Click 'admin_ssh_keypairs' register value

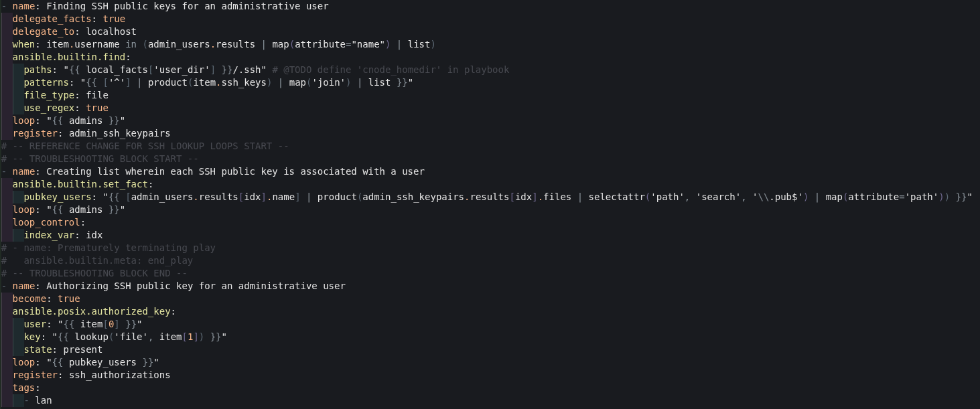click(x=120, y=133)
